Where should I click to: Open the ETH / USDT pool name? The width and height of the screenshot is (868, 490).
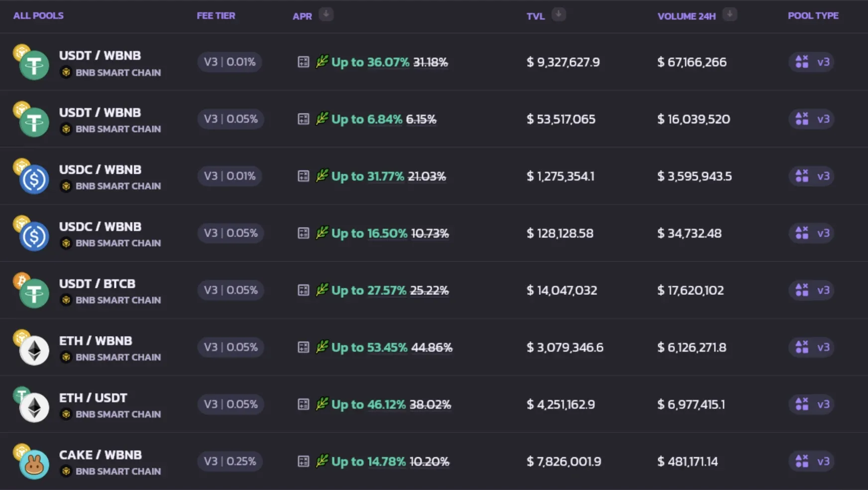pos(93,398)
